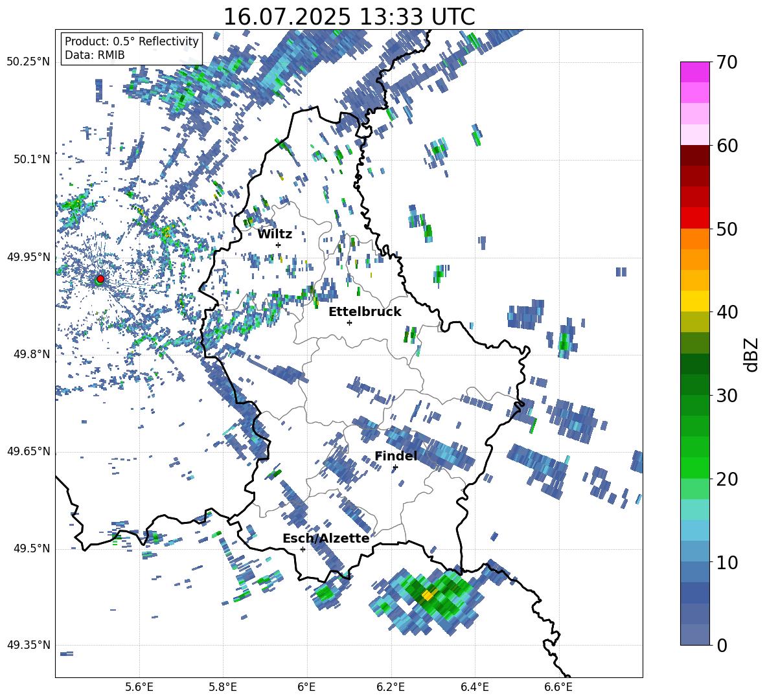Click the 50.25°N latitude label
767x700 pixels.
29,62
